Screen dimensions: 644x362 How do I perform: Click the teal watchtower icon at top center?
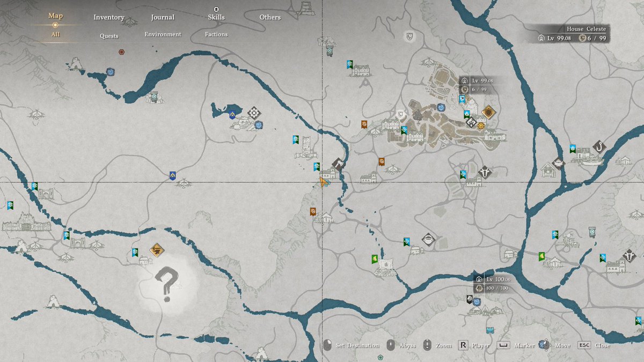330,51
